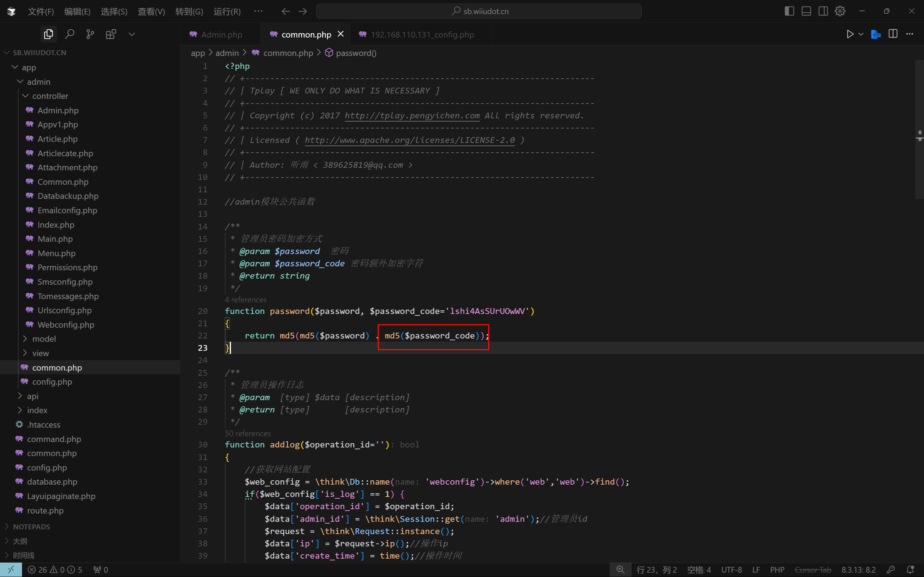Screen dimensions: 924x577
Task: Open the Extensions view icon
Action: 111,34
